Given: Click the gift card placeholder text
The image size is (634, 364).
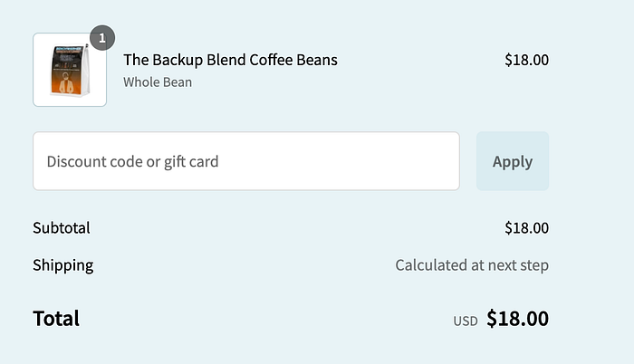Looking at the screenshot, I should point(191,162).
